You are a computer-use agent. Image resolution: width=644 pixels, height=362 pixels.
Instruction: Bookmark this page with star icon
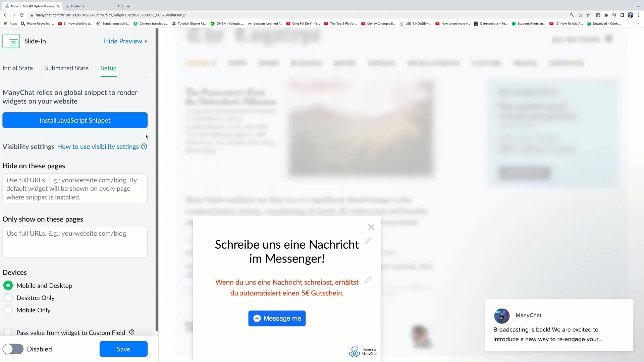coord(588,15)
